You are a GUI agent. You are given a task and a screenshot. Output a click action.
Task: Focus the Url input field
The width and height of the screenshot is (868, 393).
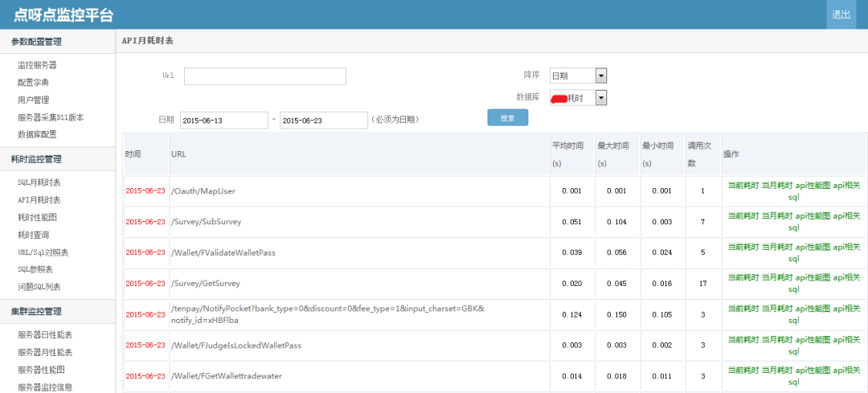pos(264,76)
